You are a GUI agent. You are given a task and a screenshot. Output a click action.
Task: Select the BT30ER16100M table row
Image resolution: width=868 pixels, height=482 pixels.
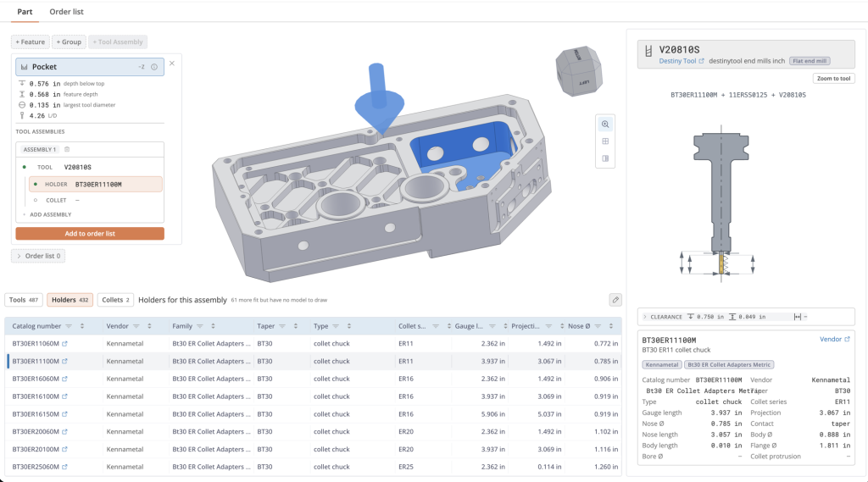pyautogui.click(x=313, y=396)
